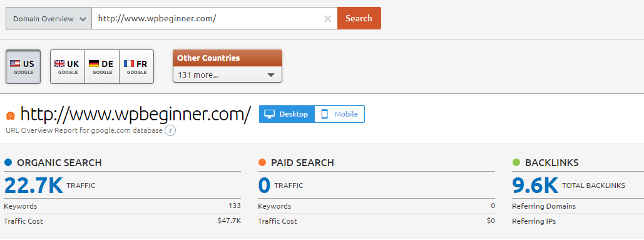Image resolution: width=644 pixels, height=240 pixels.
Task: Select the FR Google database tab
Action: (136, 66)
